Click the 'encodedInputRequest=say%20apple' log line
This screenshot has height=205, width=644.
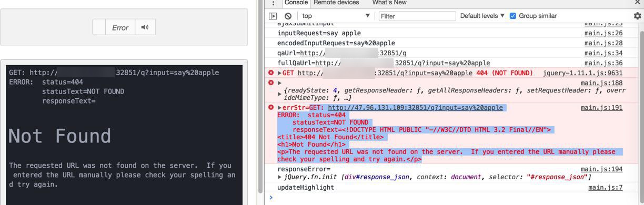coord(336,43)
